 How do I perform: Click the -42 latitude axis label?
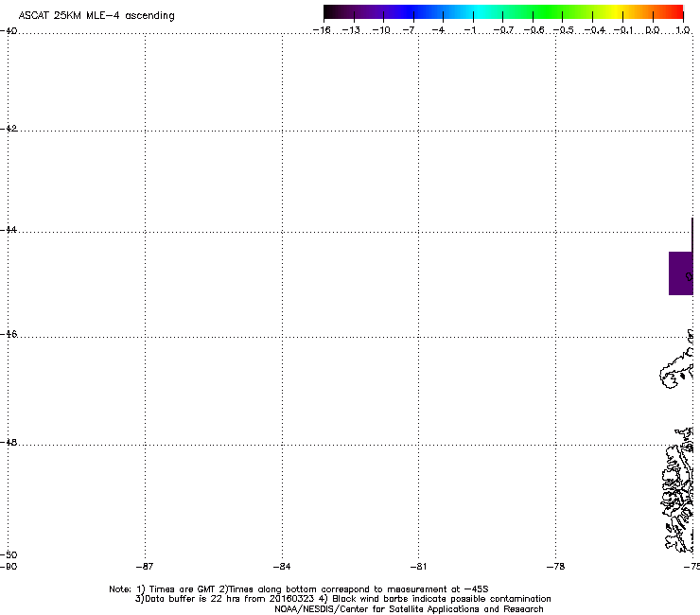9,128
